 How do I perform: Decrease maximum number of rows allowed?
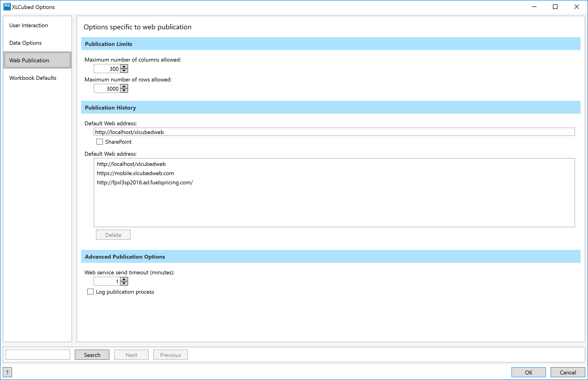pyautogui.click(x=124, y=90)
